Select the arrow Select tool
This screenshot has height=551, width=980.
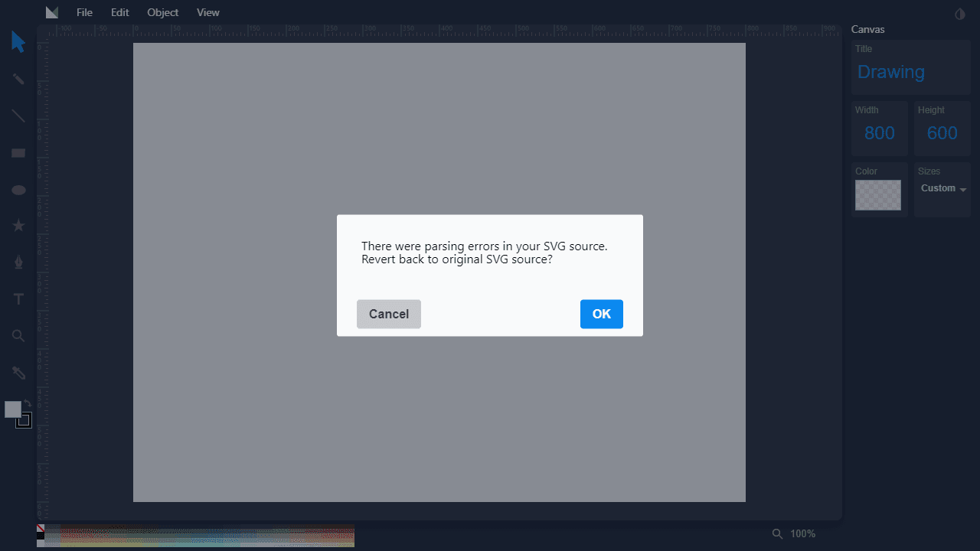pos(18,42)
